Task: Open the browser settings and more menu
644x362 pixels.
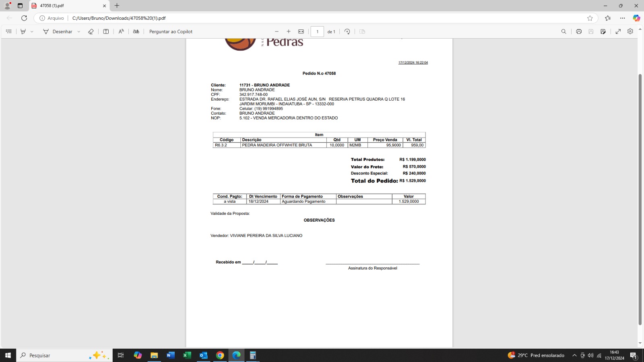Action: coord(622,18)
